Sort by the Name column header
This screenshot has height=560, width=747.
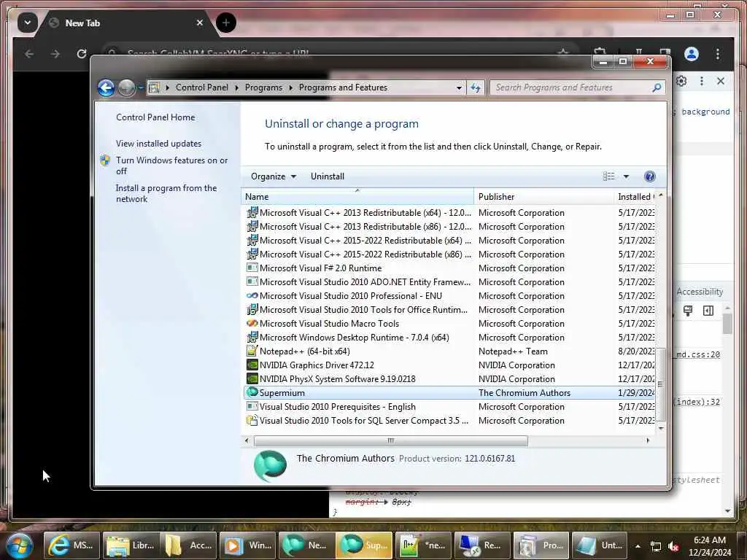pyautogui.click(x=357, y=197)
